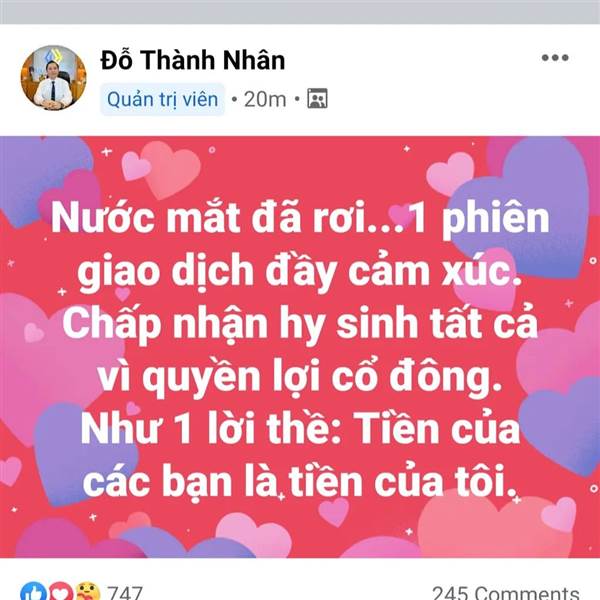The width and height of the screenshot is (600, 600).
Task: Click the Care hugging-heart reaction icon
Action: (87, 591)
